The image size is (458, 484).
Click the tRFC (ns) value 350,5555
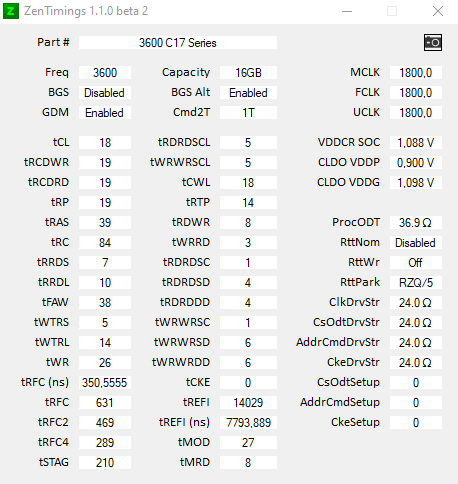pos(105,383)
